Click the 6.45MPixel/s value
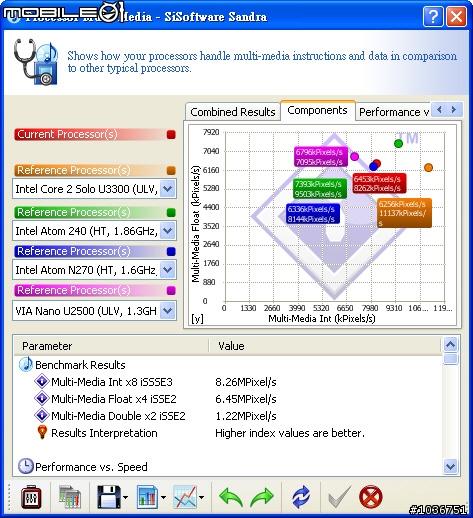Screen dimensions: 473x518 coord(246,399)
